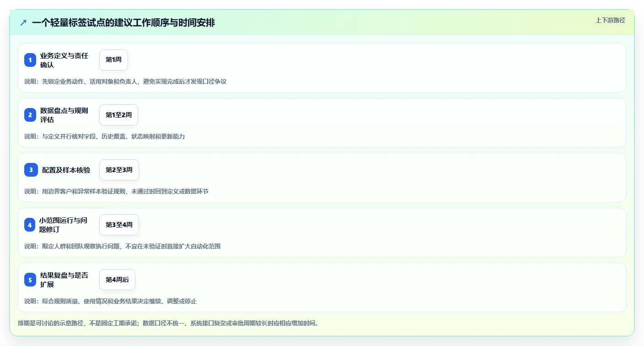This screenshot has height=346, width=644.
Task: Click the arrow icon beside the panel title
Action: click(23, 23)
